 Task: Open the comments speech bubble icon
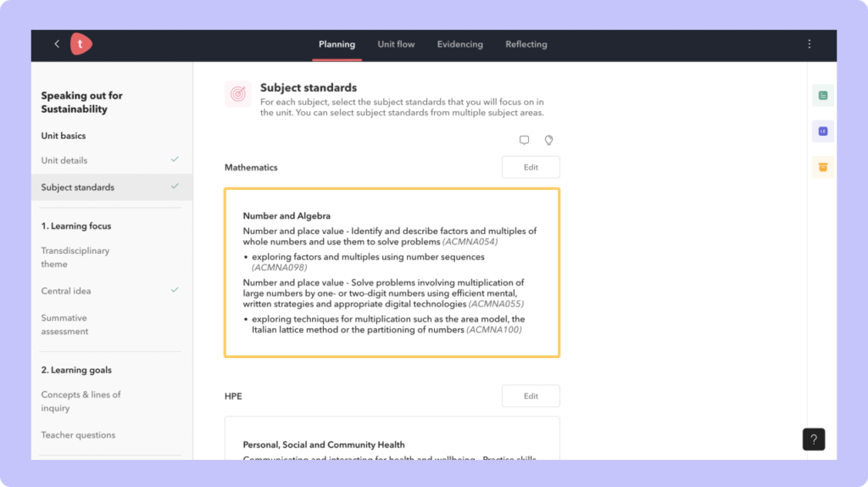(x=524, y=140)
